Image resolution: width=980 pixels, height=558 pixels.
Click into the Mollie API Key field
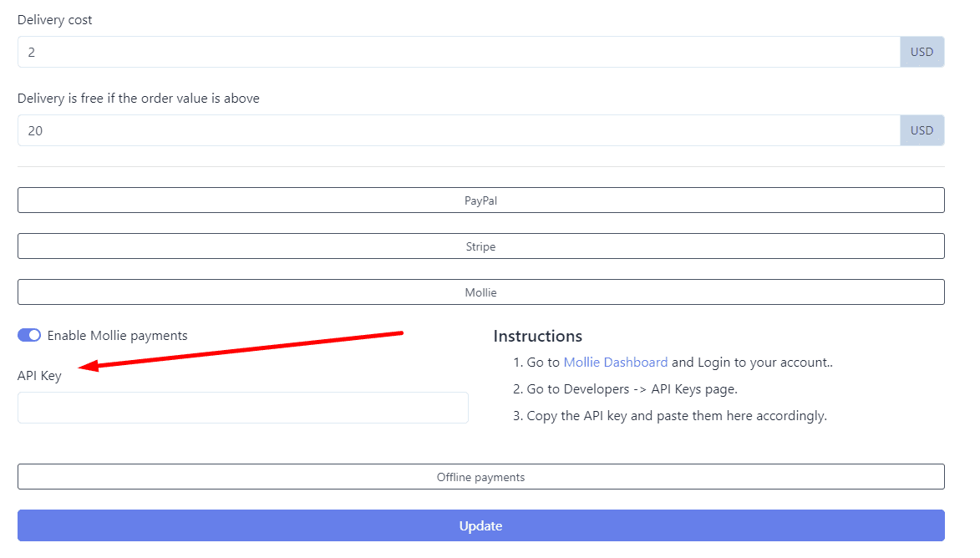coord(242,408)
